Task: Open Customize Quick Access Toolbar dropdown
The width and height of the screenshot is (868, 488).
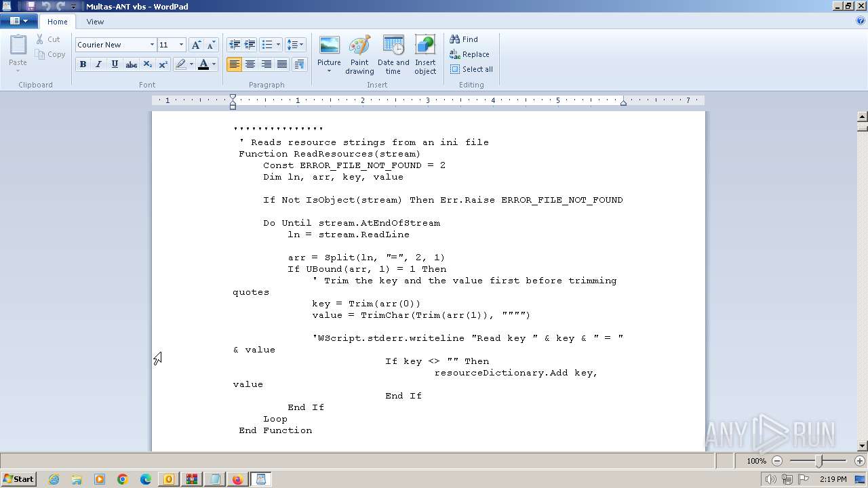Action: point(74,6)
